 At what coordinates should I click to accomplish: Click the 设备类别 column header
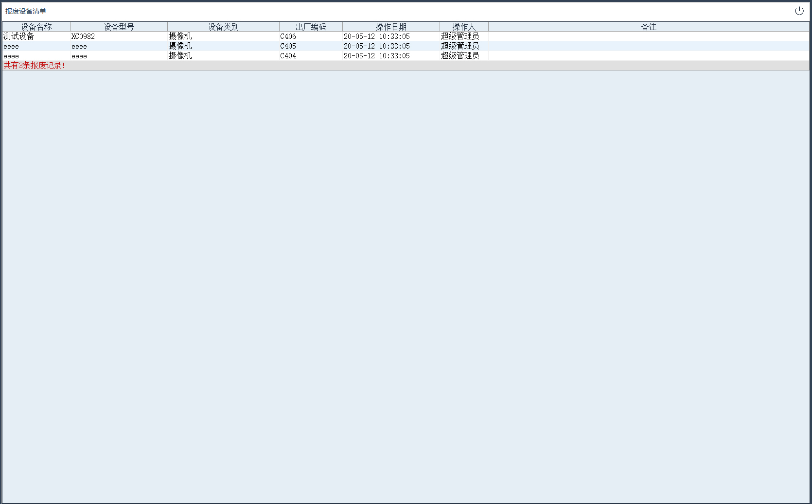tap(223, 27)
